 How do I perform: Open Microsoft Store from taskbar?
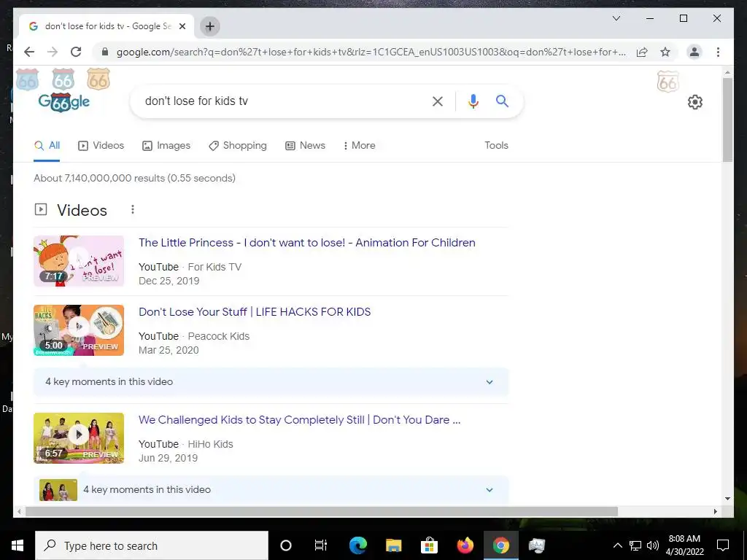[429, 545]
